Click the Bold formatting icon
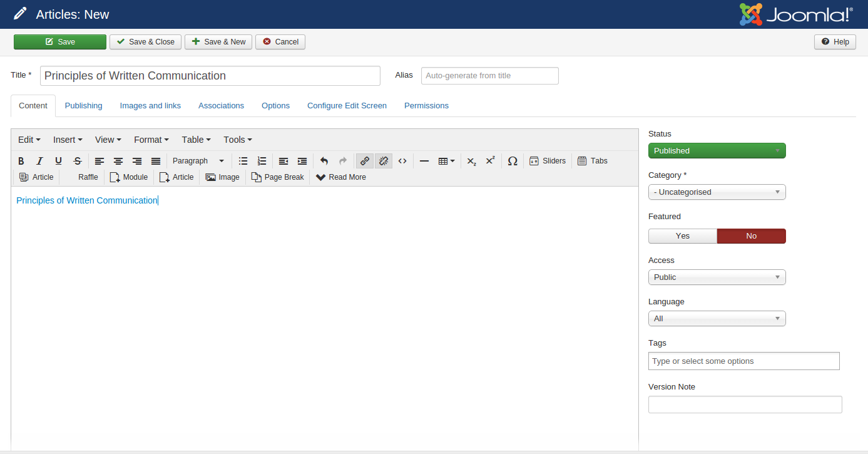The height and width of the screenshot is (454, 868). [21, 161]
